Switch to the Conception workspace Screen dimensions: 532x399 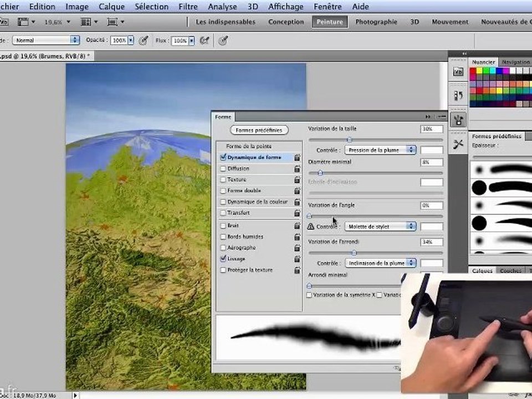286,22
